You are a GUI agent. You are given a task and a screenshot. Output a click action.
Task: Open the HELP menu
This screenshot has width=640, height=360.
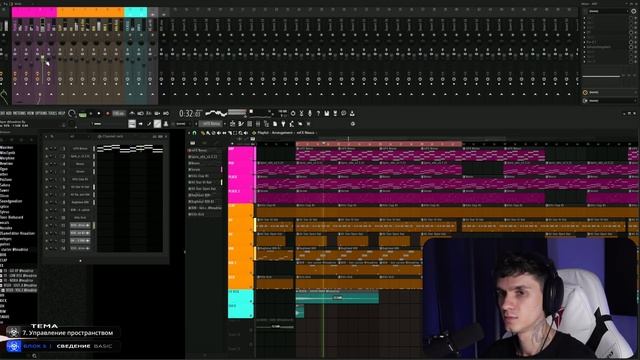(x=62, y=113)
